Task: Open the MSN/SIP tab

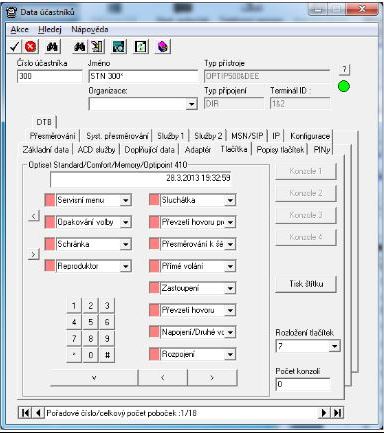Action: point(247,136)
